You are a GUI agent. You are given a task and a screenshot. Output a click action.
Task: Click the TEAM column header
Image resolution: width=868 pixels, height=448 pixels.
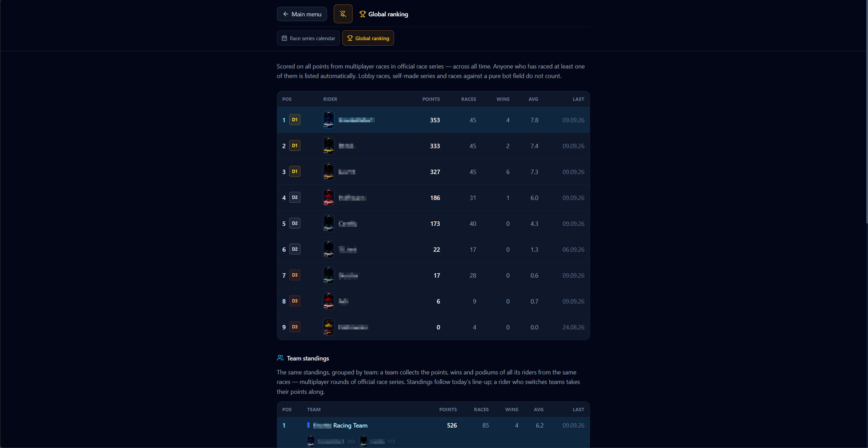[x=314, y=410]
